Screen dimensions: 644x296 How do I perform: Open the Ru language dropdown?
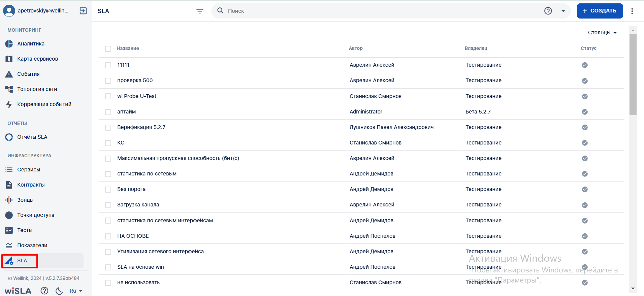click(76, 291)
